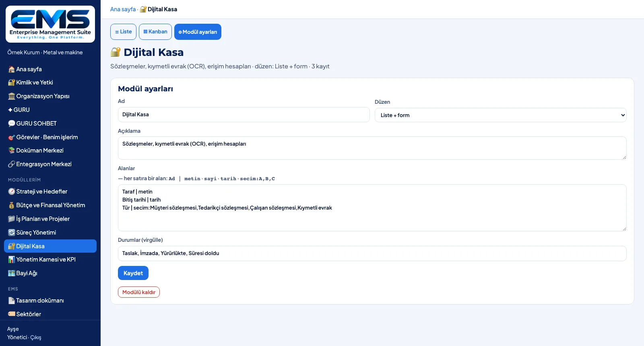Focus the Durumlar (virgülle) input field
This screenshot has height=346, width=644.
[x=372, y=253]
